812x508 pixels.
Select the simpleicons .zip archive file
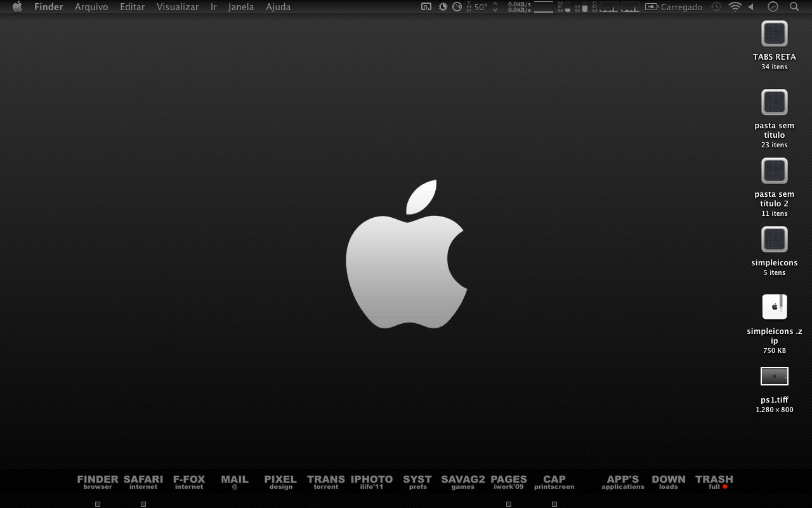[x=775, y=307]
